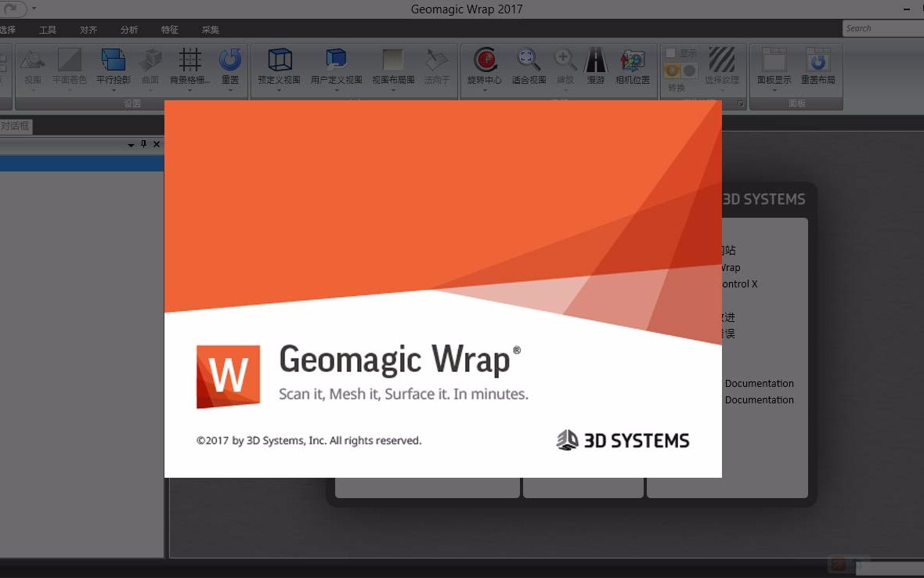Open the 工具 ribbon tab
The width and height of the screenshot is (924, 578).
(x=48, y=30)
